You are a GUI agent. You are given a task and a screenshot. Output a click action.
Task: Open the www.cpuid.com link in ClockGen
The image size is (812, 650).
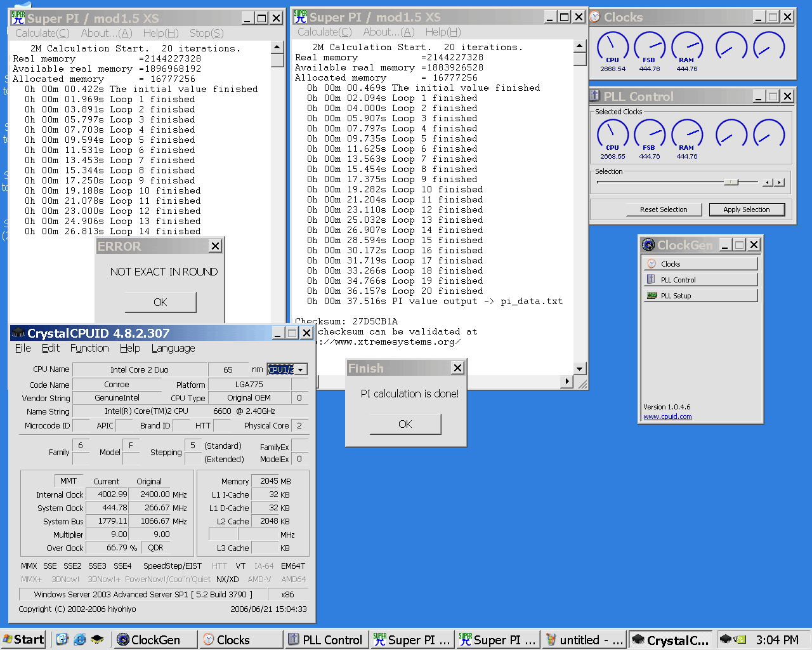pos(667,416)
